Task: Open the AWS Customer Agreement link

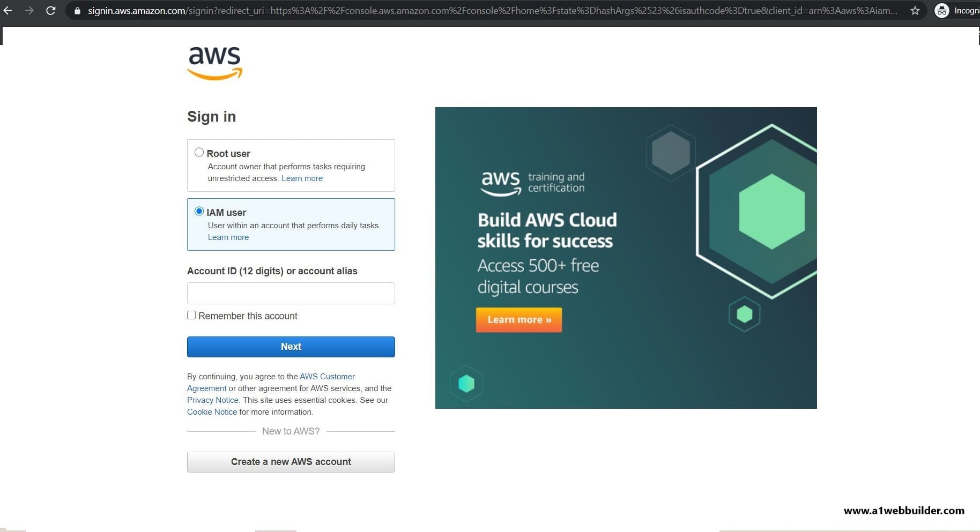Action: [x=327, y=376]
